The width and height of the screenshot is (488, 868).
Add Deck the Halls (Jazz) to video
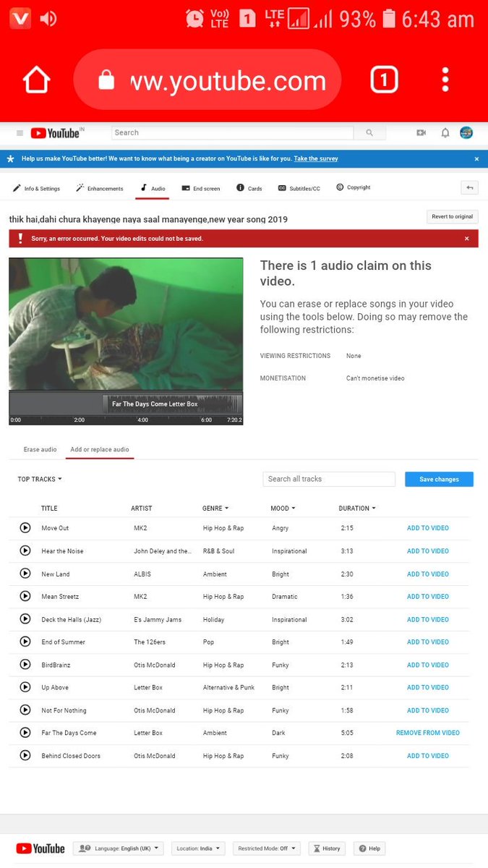pyautogui.click(x=428, y=619)
